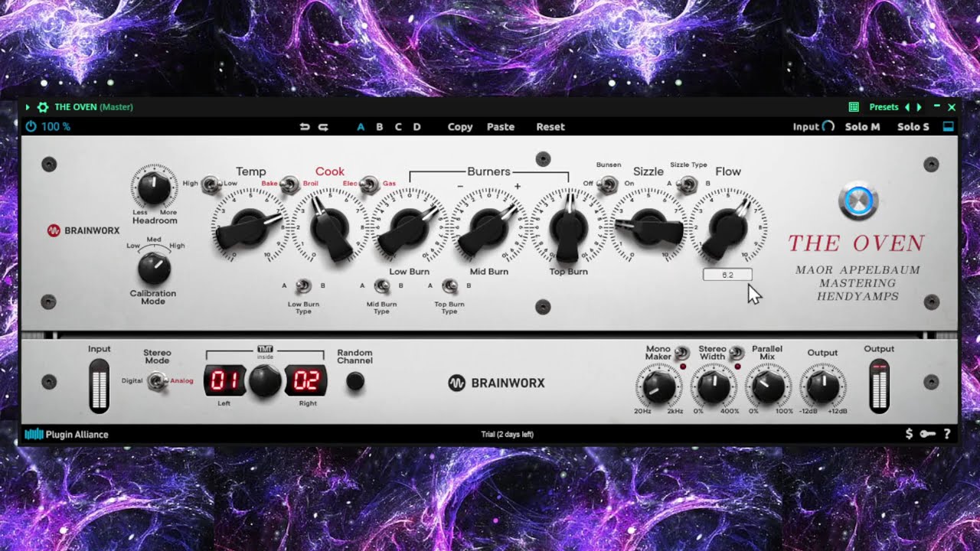Viewport: 980px width, 551px height.
Task: Click the lower panel Brainworx logo
Action: coord(496,383)
